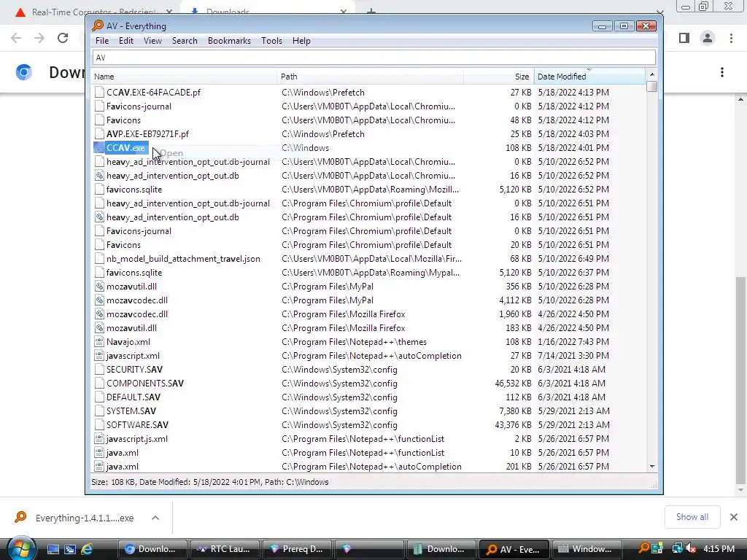The height and width of the screenshot is (560, 747).
Task: Toggle the browser side panel icon
Action: pyautogui.click(x=684, y=38)
